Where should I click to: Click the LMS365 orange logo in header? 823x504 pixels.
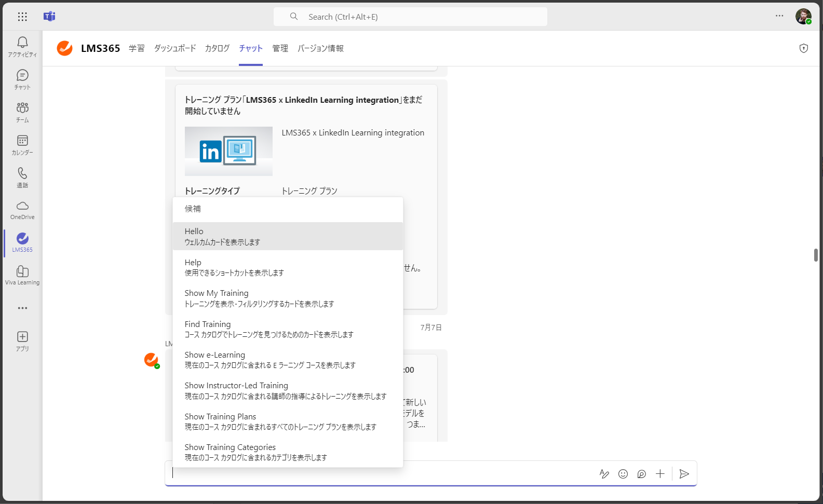coord(65,48)
